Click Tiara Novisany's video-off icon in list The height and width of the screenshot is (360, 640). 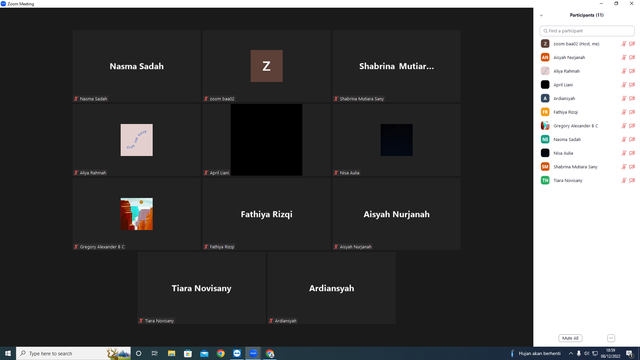point(632,180)
